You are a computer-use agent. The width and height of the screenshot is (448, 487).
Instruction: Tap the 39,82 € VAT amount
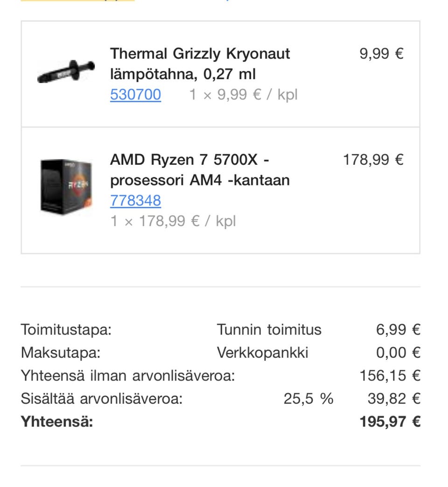click(394, 399)
